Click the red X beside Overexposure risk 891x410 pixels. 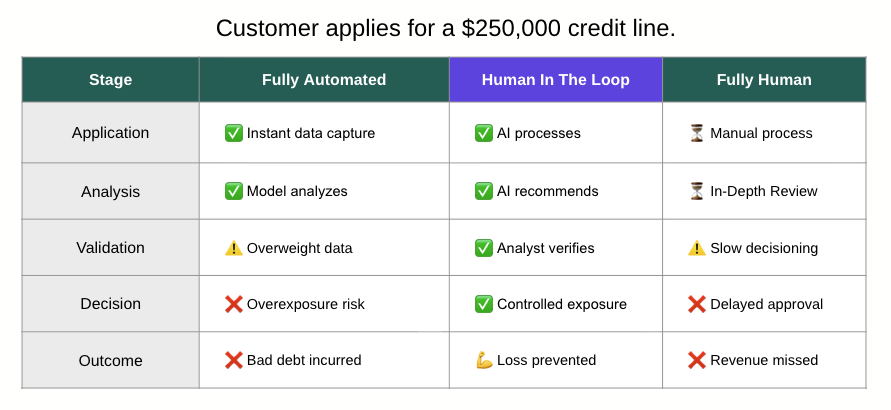point(234,304)
